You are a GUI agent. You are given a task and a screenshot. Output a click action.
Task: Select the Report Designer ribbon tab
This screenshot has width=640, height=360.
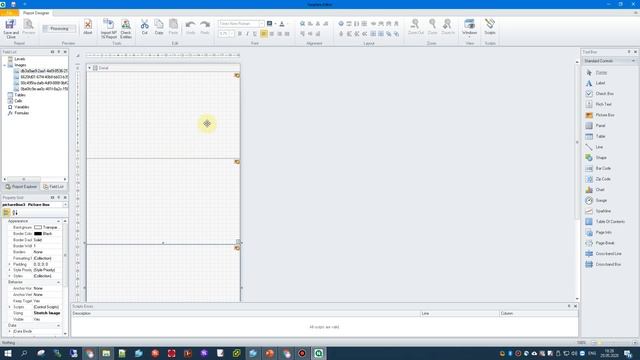pyautogui.click(x=36, y=13)
